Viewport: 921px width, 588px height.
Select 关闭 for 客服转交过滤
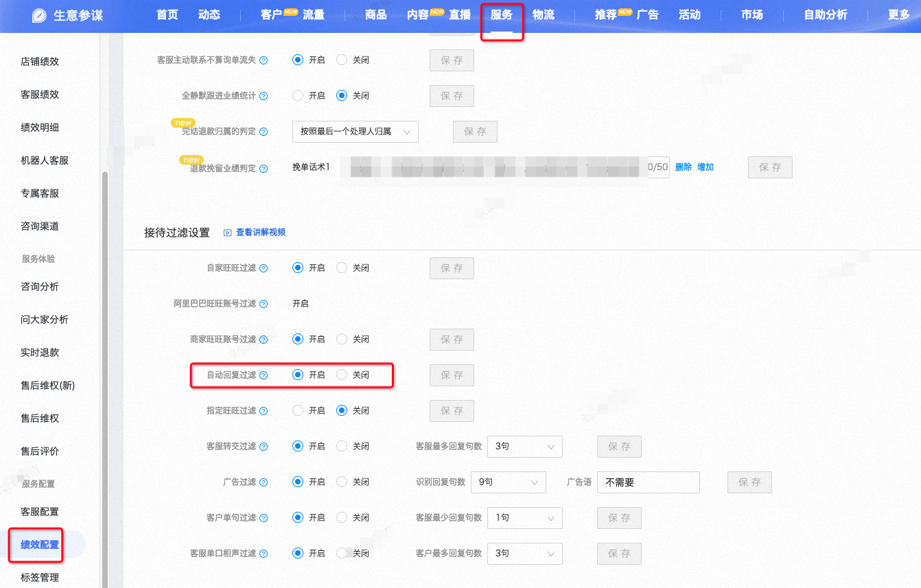(342, 446)
